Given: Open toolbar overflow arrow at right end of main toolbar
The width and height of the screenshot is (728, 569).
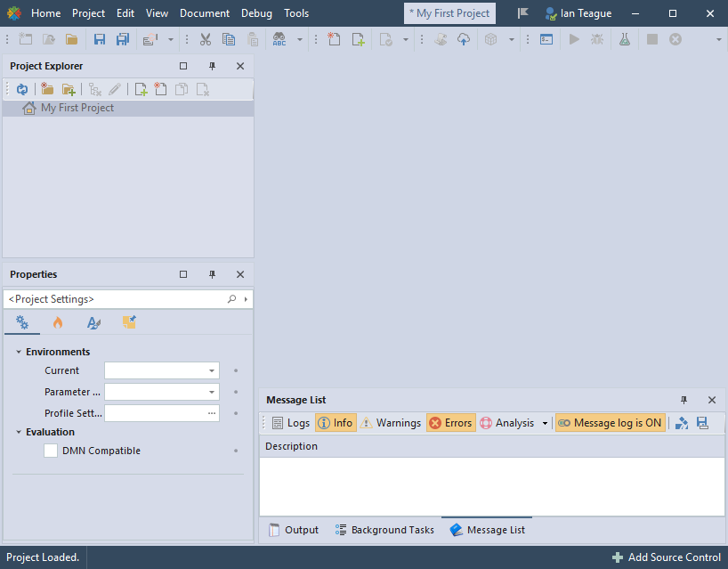Looking at the screenshot, I should 719,39.
